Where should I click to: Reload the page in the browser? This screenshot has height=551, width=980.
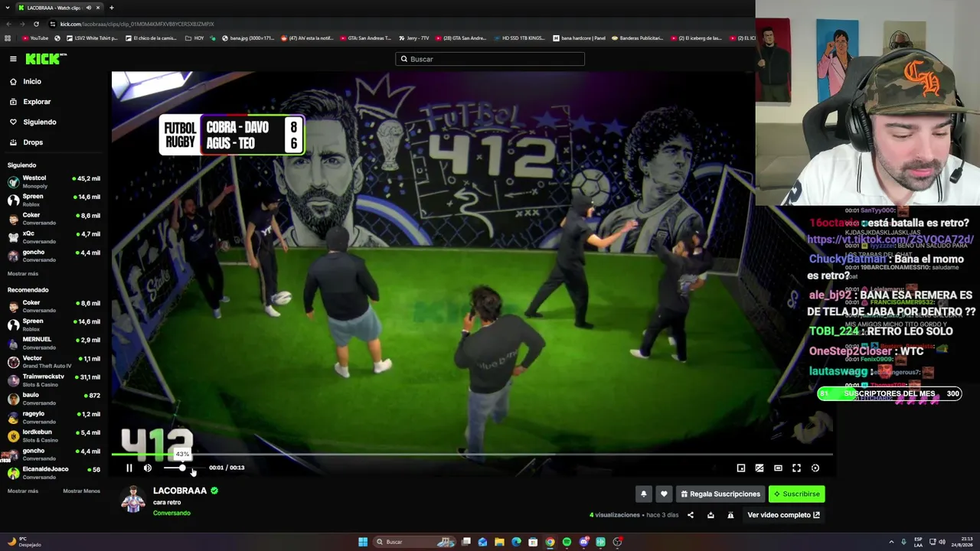(x=35, y=24)
